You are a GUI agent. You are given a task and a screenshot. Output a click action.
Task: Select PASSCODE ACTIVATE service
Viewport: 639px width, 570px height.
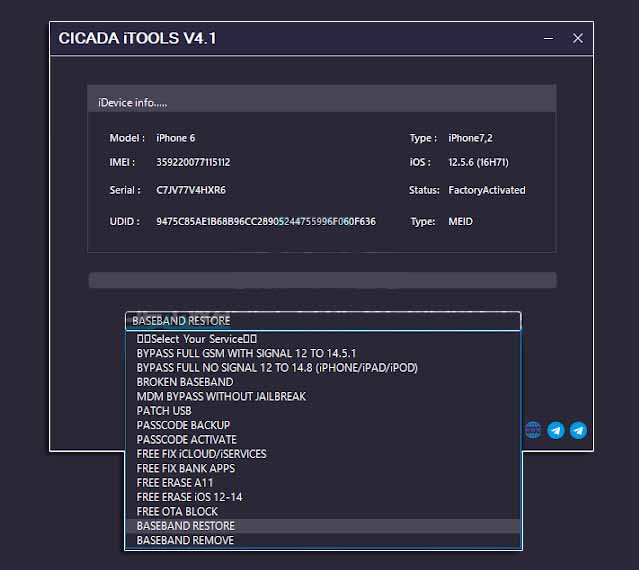(323, 440)
